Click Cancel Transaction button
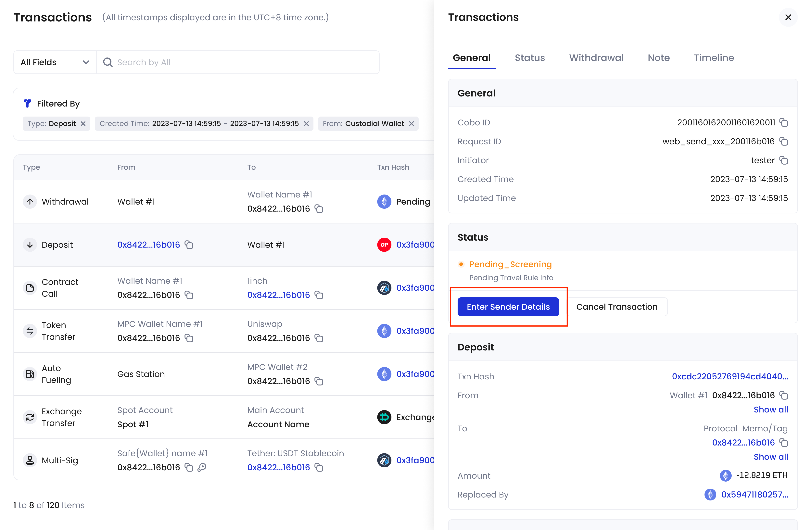The width and height of the screenshot is (812, 530). 616,307
